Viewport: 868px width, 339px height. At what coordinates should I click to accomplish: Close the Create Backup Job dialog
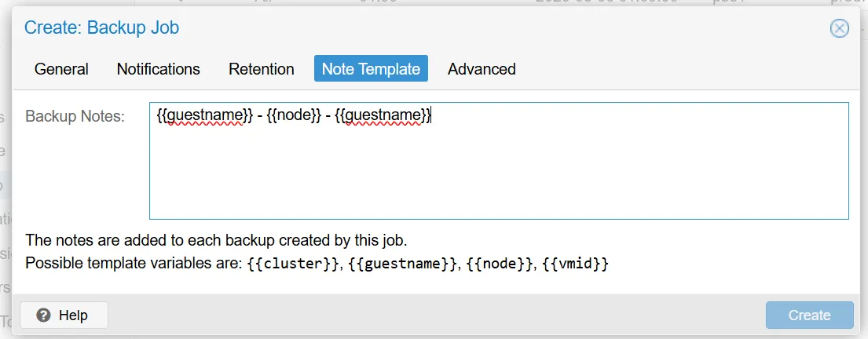839,28
